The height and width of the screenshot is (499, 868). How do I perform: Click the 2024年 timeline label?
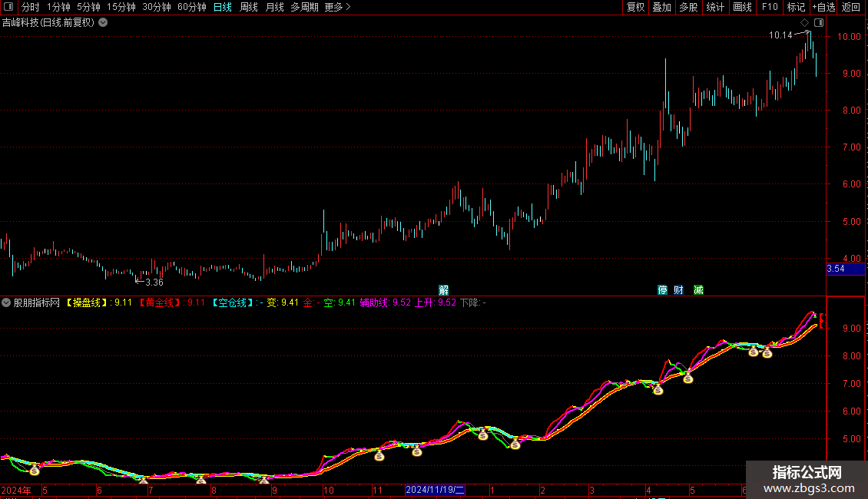pyautogui.click(x=16, y=490)
